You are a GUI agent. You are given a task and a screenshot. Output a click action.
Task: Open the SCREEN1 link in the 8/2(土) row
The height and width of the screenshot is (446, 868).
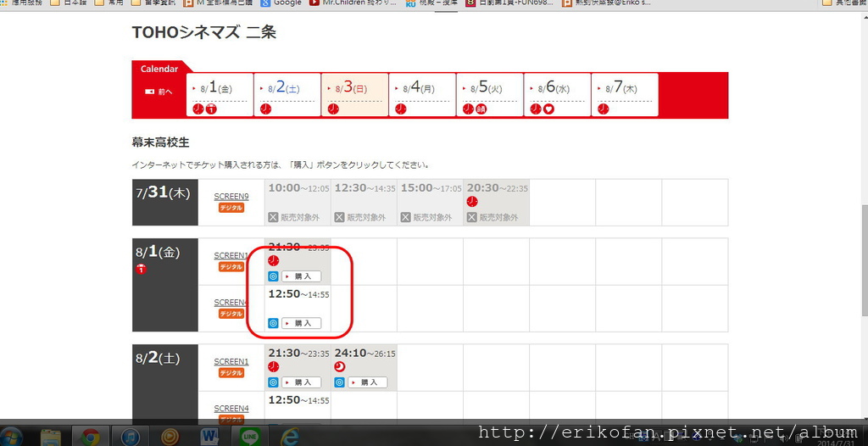point(231,362)
